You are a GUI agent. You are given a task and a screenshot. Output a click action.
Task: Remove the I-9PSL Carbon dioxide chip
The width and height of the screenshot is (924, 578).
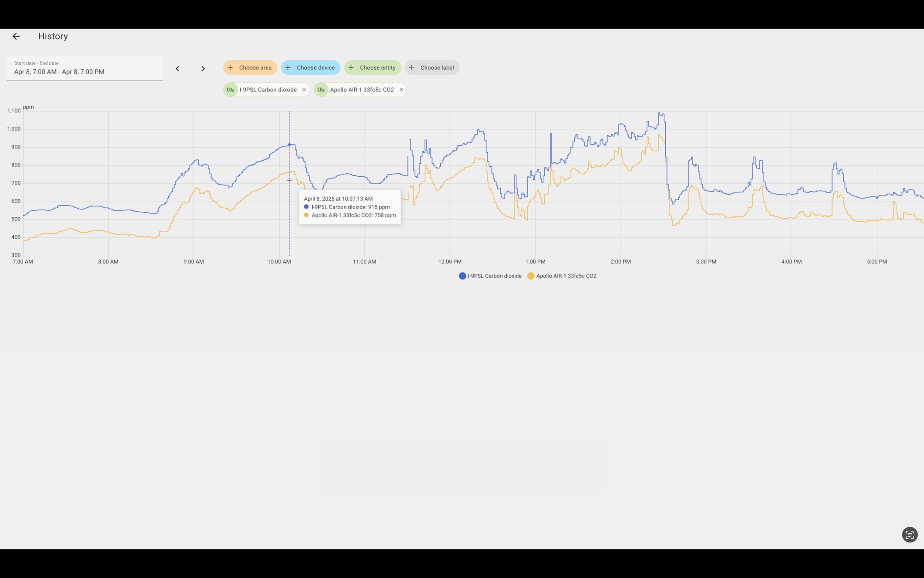304,90
